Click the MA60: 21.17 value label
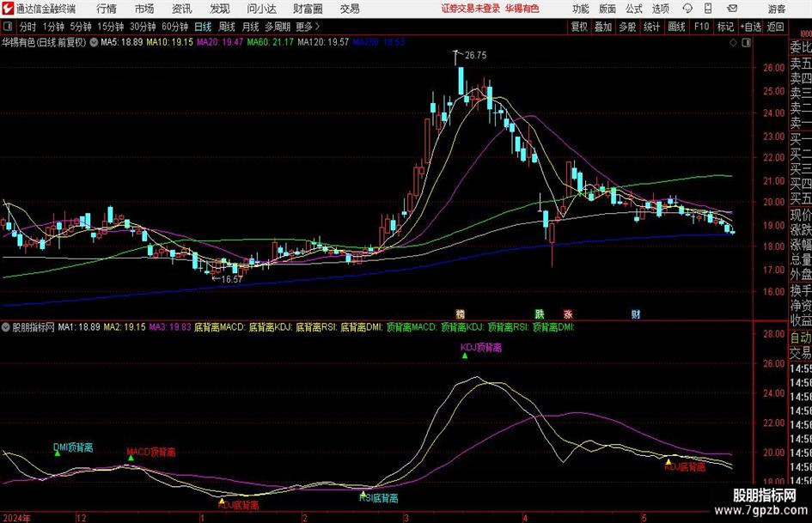This screenshot has height=523, width=812. coord(271,42)
